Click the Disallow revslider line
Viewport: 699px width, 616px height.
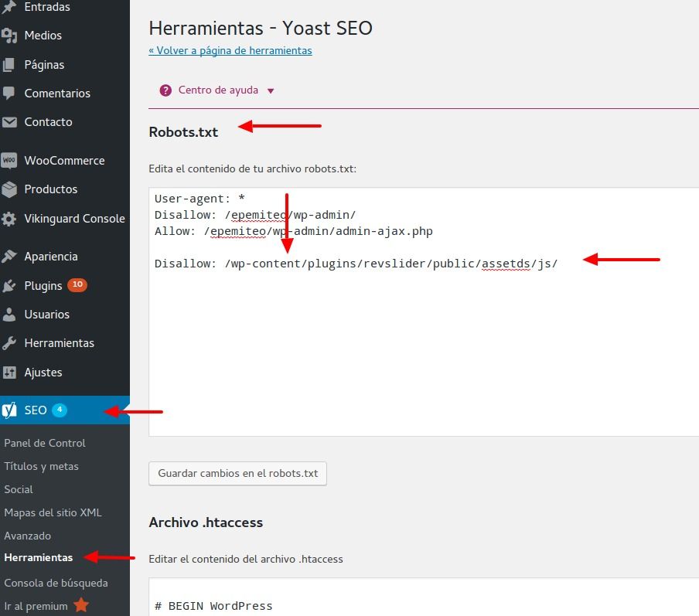356,264
